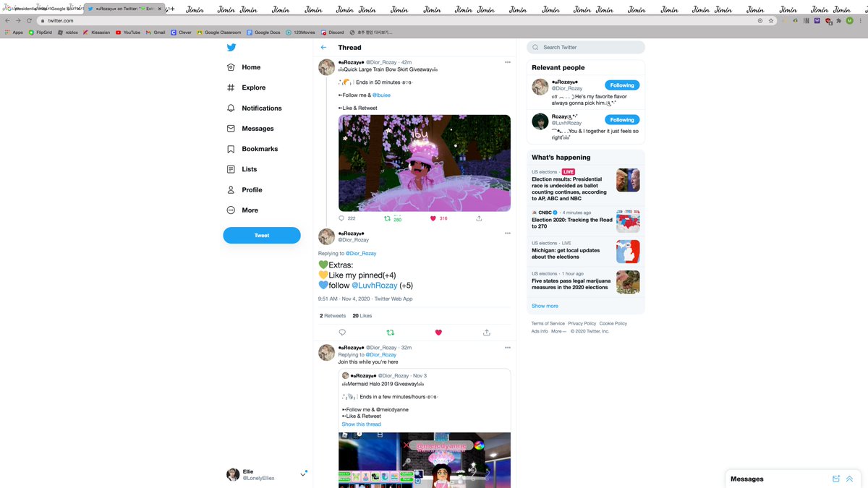
Task: Bookmark this page with the star icon
Action: tap(771, 21)
